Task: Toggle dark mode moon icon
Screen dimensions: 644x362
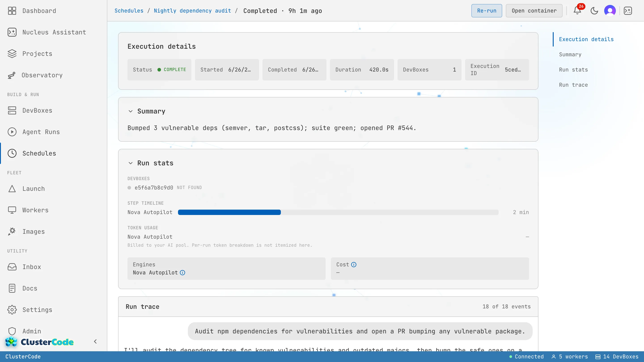Action: pos(594,11)
